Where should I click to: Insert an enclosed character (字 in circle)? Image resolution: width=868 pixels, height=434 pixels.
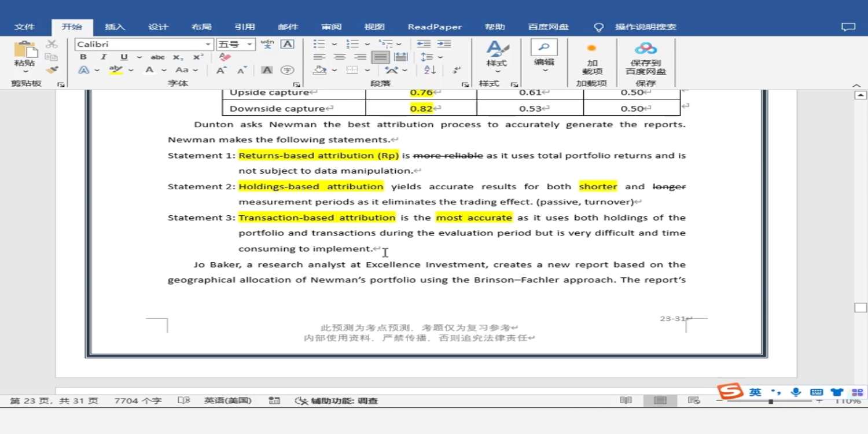click(x=287, y=70)
